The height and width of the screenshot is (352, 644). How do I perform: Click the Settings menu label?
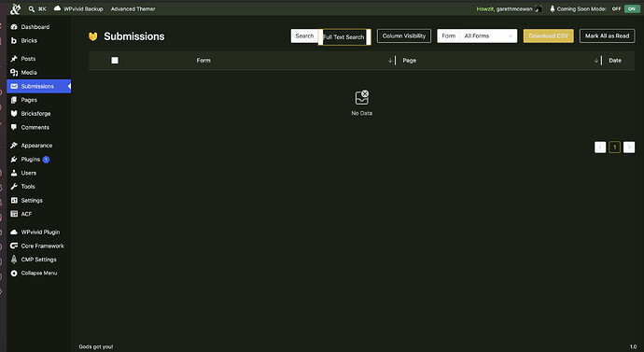pyautogui.click(x=32, y=201)
